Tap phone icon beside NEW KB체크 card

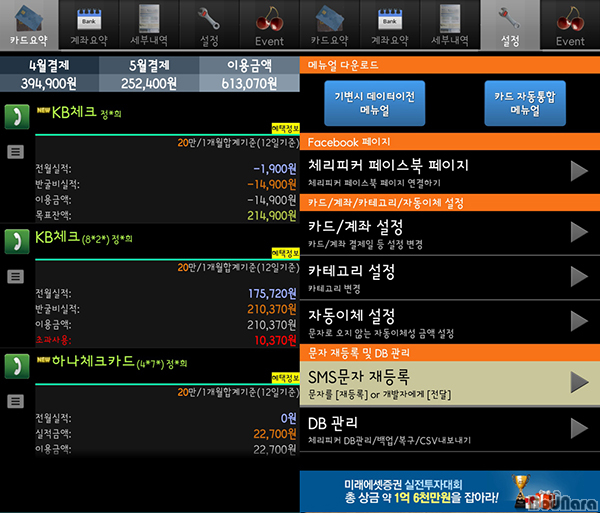pyautogui.click(x=17, y=117)
